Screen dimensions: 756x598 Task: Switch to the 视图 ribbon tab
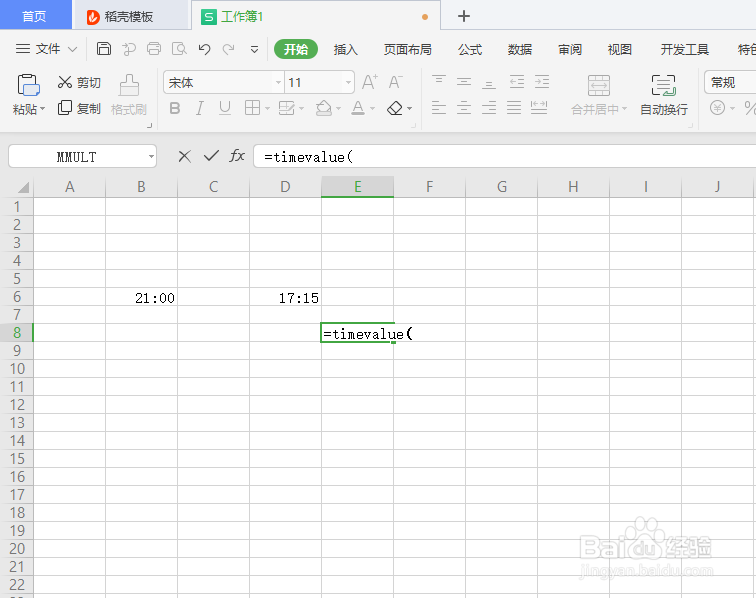[620, 49]
